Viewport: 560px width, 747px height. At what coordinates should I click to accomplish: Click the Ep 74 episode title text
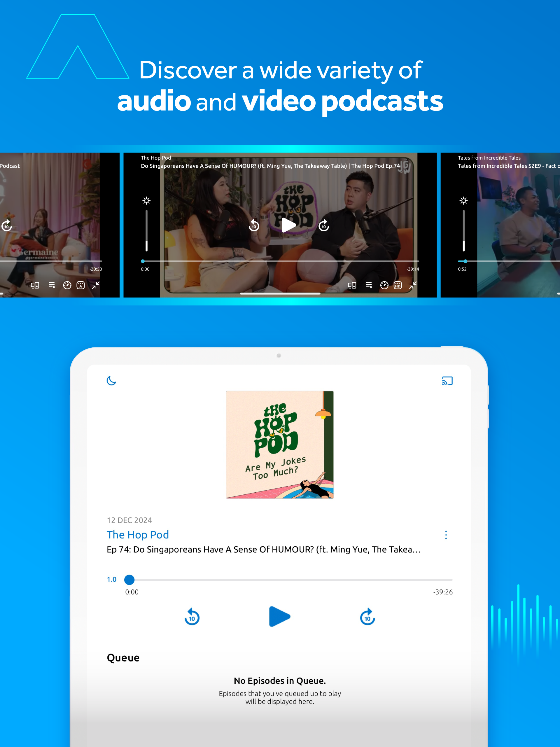264,550
